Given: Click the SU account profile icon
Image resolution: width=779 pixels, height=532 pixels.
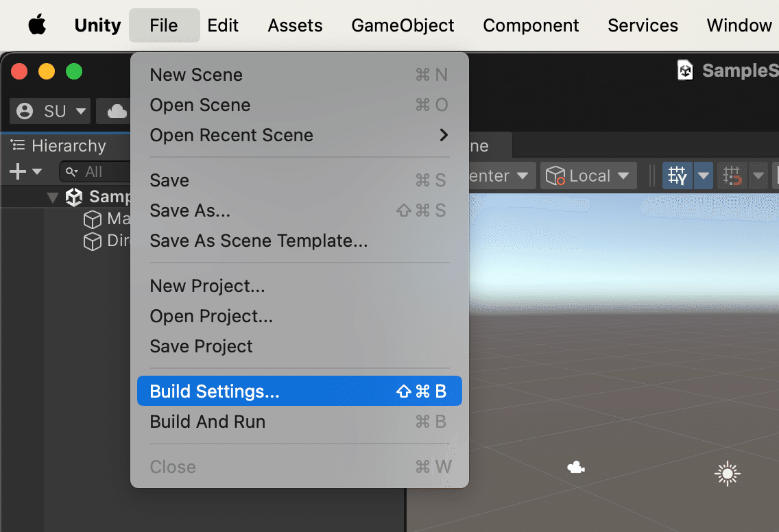Looking at the screenshot, I should [x=25, y=111].
